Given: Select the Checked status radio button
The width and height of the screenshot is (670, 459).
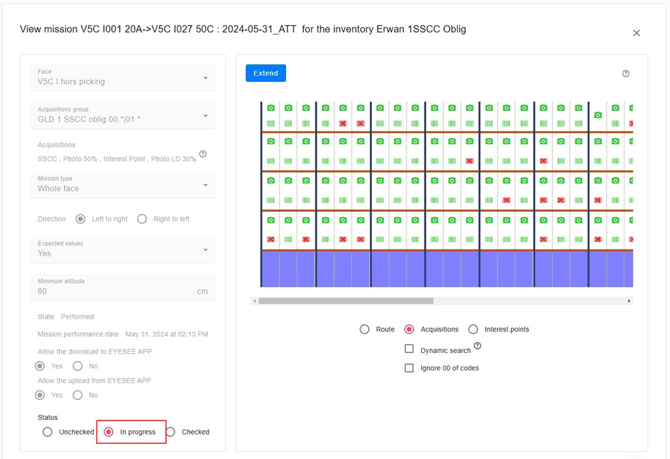Looking at the screenshot, I should tap(171, 432).
